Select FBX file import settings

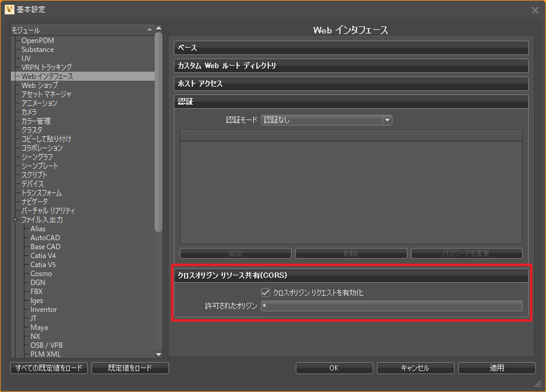(36, 291)
